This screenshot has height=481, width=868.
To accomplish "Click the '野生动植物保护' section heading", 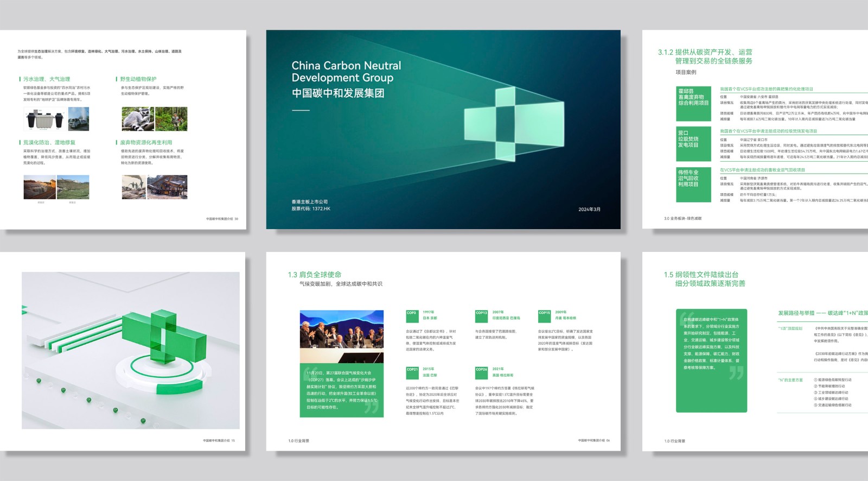I will coord(138,79).
